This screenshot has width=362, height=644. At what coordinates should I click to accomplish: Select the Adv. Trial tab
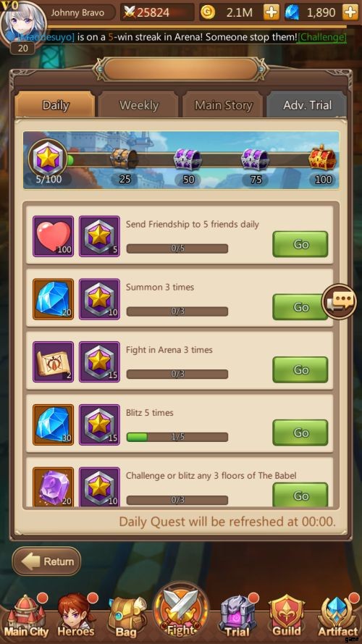point(308,105)
